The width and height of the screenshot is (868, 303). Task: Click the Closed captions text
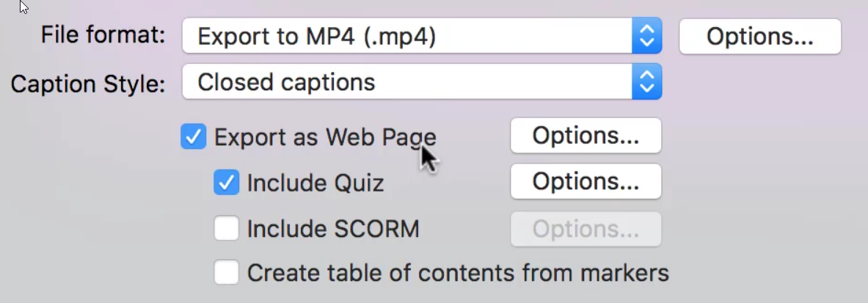[x=286, y=82]
